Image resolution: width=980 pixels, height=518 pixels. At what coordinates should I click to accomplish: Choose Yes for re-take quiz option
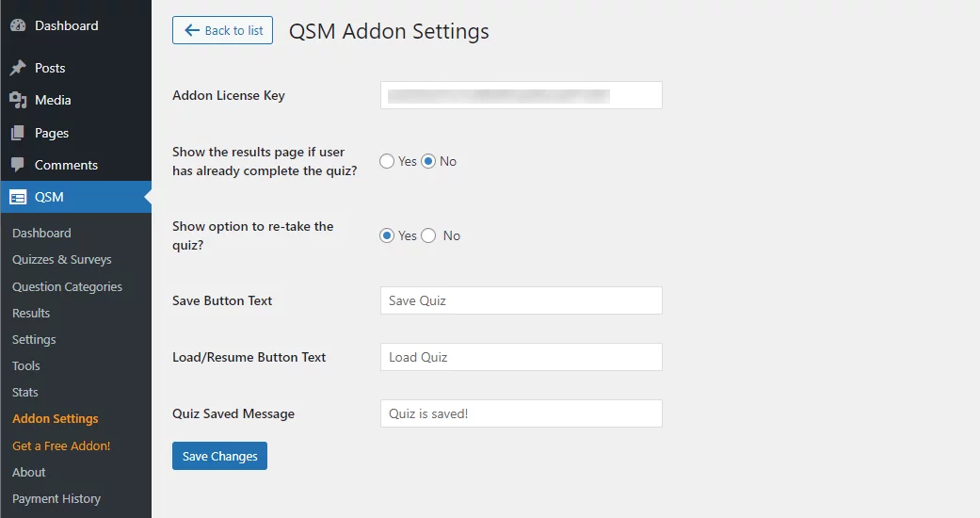tap(387, 235)
